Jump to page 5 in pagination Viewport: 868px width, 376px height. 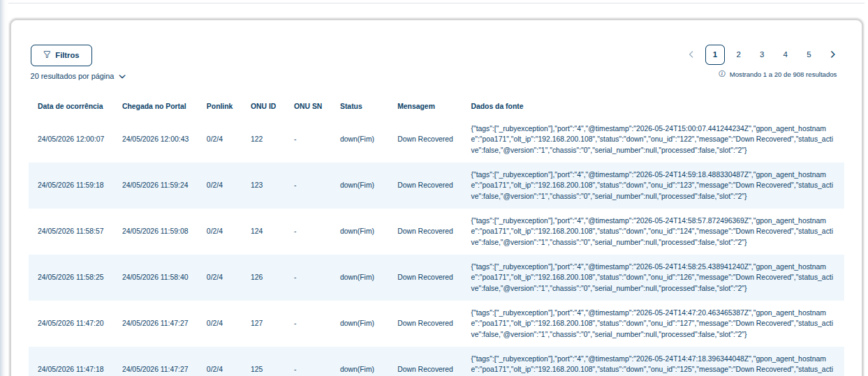[x=809, y=54]
